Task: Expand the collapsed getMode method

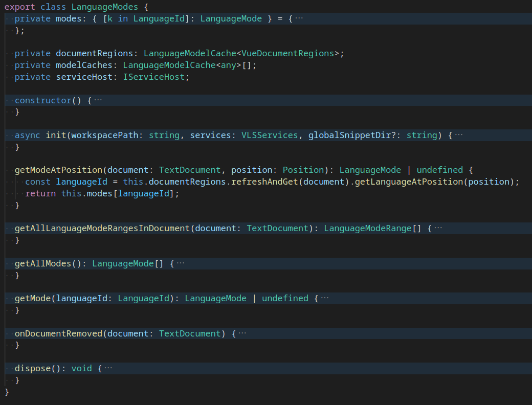Action: pos(326,298)
